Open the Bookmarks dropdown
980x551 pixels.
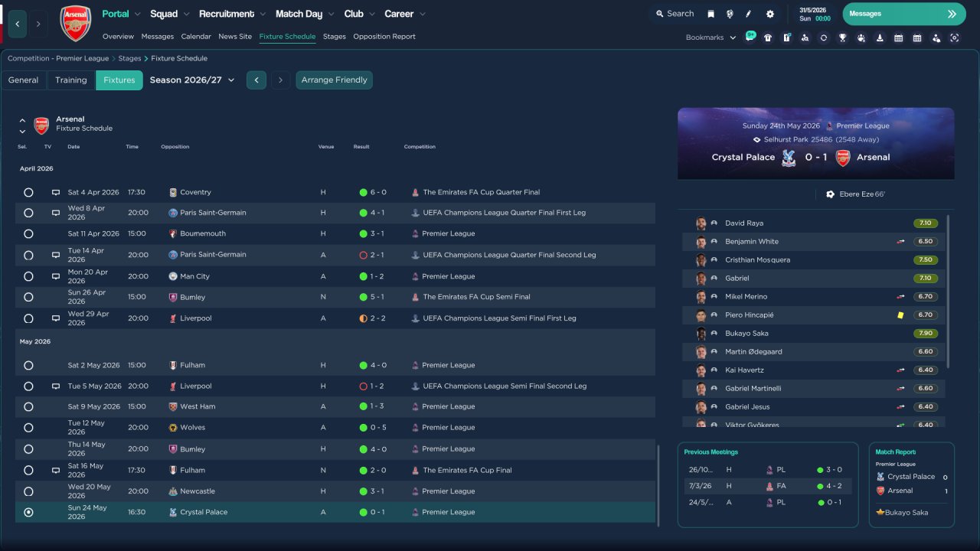point(710,37)
